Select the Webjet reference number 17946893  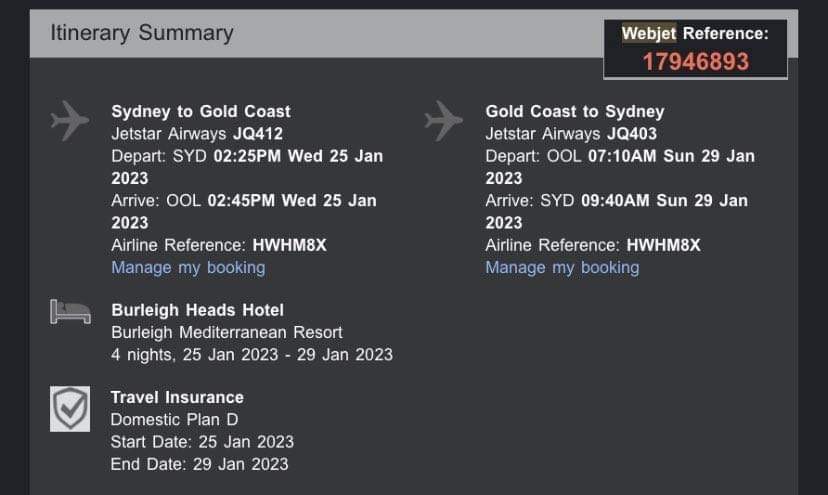click(695, 61)
